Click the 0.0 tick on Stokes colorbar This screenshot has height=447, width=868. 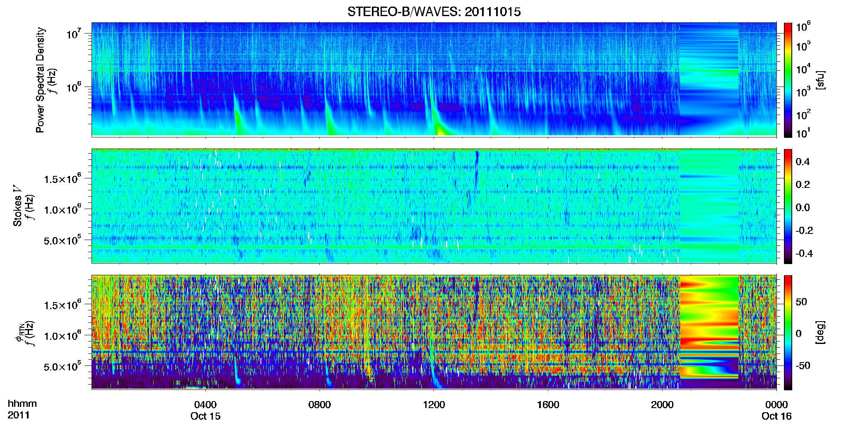[803, 207]
